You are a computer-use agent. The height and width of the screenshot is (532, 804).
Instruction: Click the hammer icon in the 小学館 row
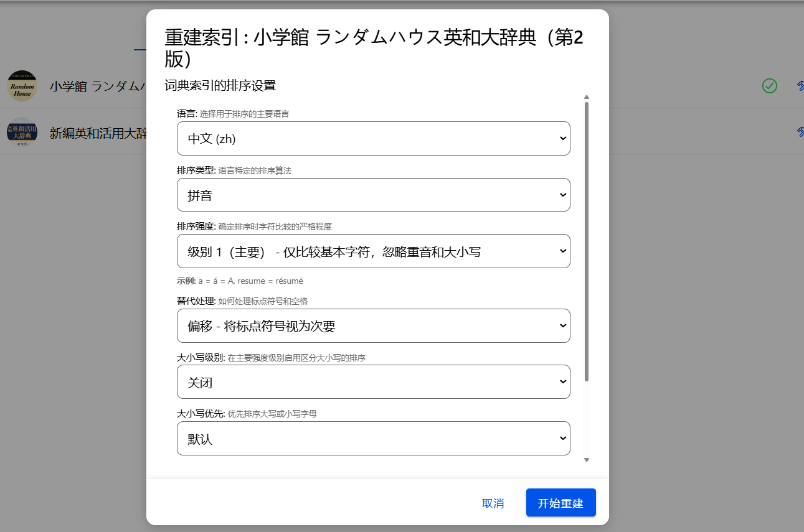(x=800, y=86)
